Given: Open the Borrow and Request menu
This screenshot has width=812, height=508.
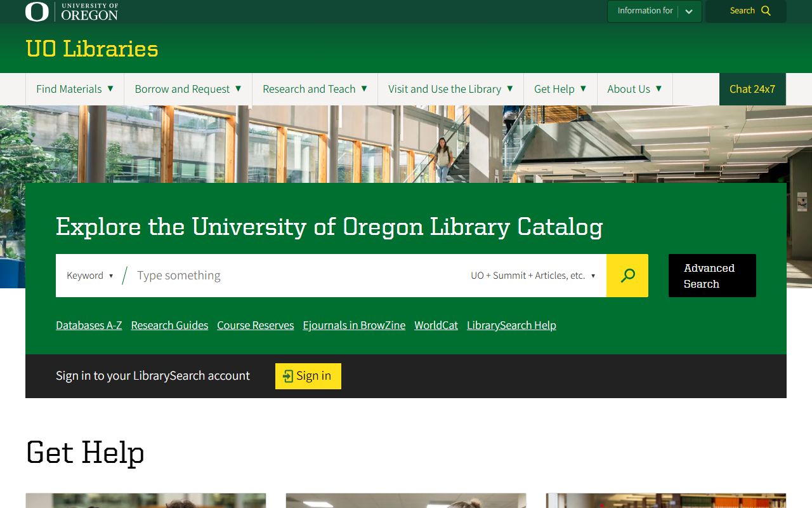Looking at the screenshot, I should [188, 89].
